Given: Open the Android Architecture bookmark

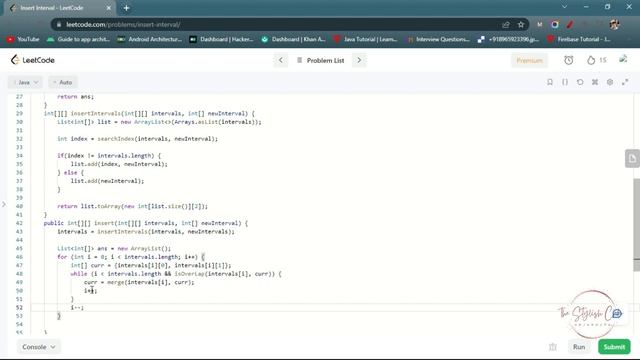Looking at the screenshot, I should 149,39.
